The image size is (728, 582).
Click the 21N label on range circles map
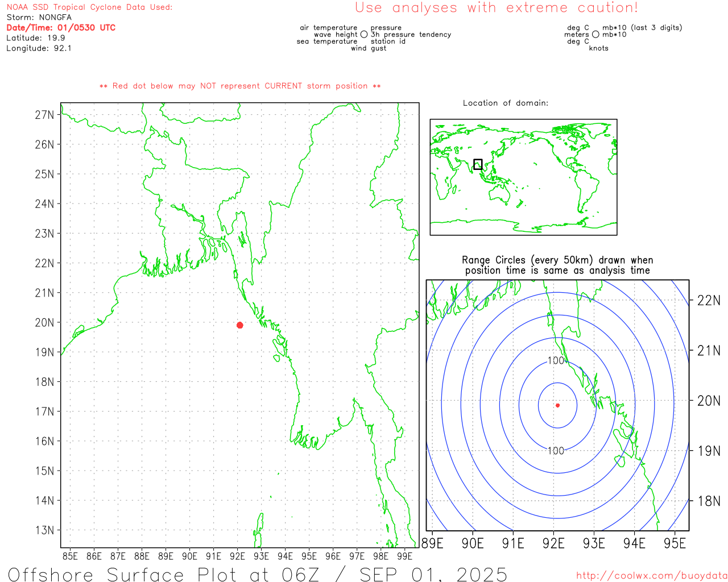tap(709, 351)
